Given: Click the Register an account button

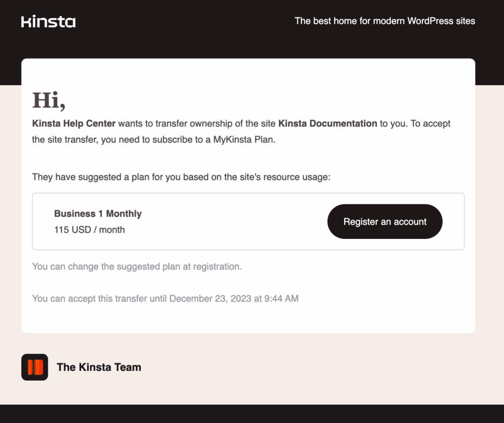Looking at the screenshot, I should point(384,222).
